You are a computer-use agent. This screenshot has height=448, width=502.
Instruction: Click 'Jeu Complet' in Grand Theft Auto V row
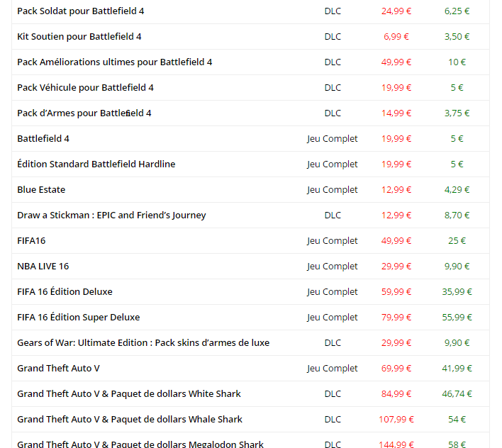(333, 369)
